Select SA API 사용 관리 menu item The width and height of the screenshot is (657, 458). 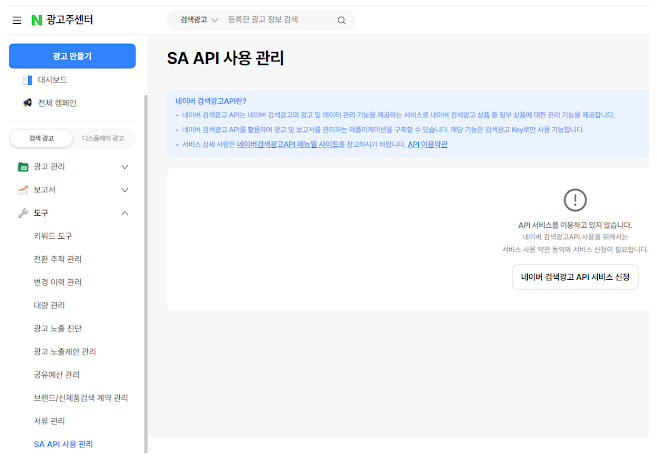(x=63, y=444)
